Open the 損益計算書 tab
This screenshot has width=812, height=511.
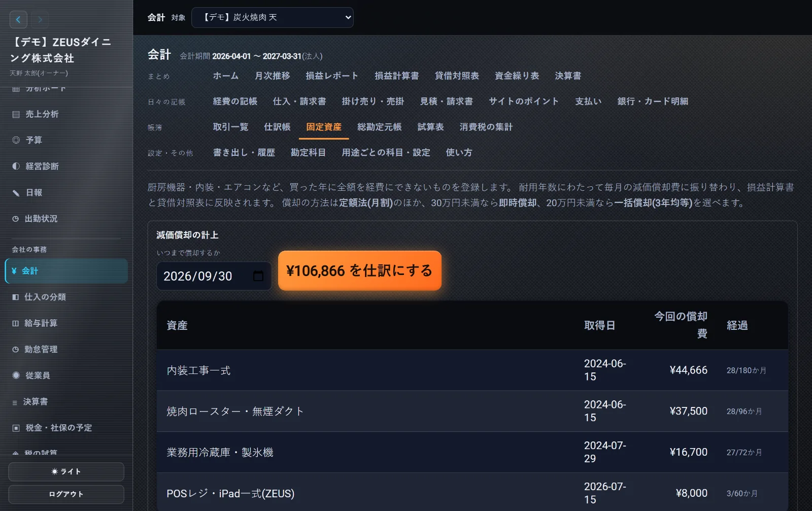click(x=397, y=76)
